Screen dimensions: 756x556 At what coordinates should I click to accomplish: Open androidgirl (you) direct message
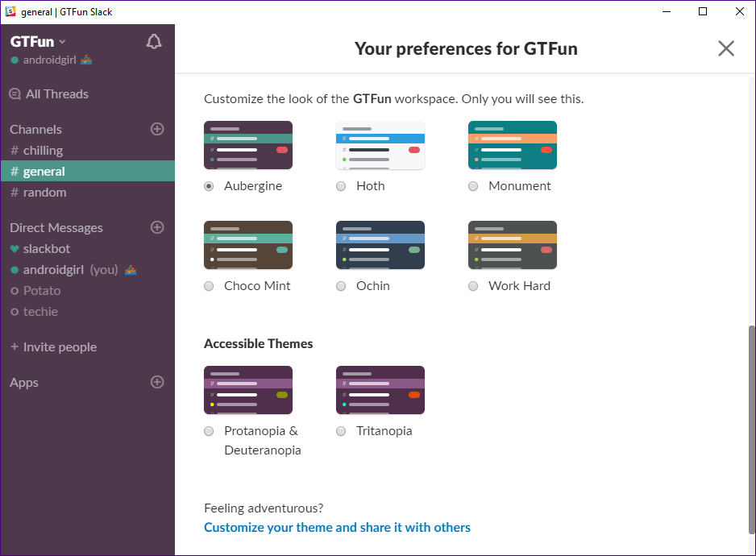tap(87, 270)
